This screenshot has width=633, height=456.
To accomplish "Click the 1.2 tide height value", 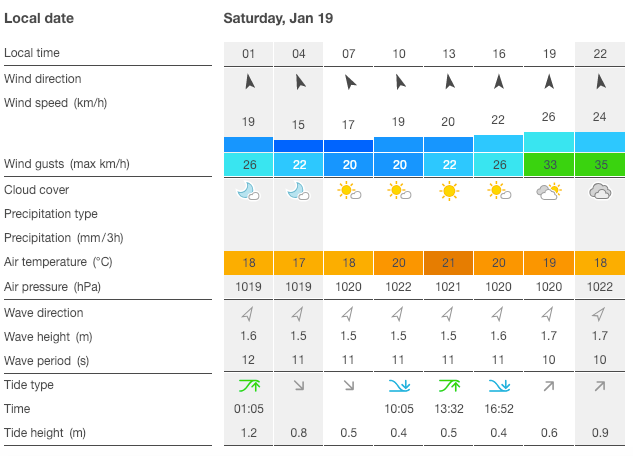I will click(x=248, y=432).
